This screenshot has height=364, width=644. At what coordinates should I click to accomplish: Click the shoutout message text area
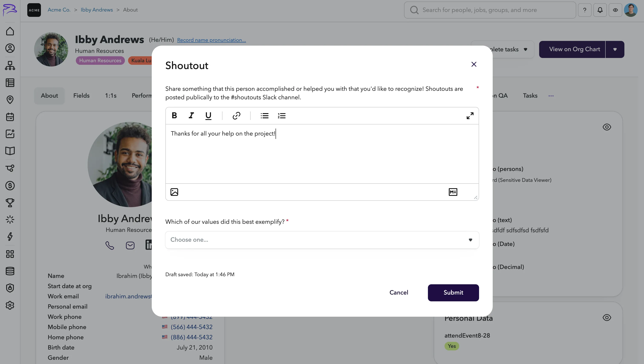tap(322, 154)
